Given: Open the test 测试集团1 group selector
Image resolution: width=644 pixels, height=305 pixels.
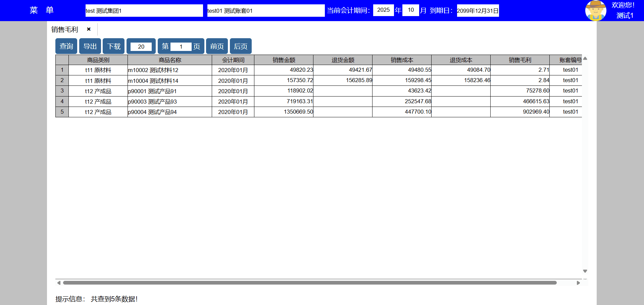Looking at the screenshot, I should pos(144,11).
